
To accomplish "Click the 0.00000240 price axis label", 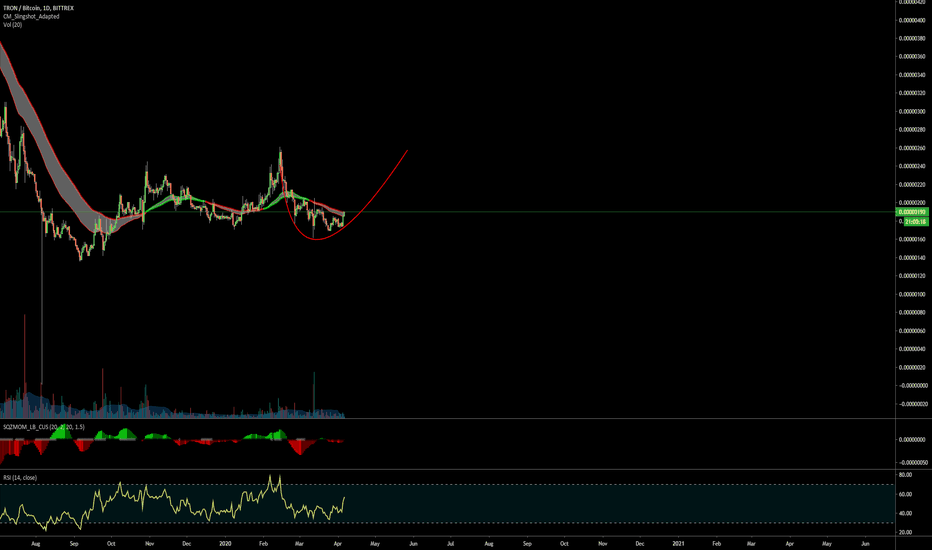I will (x=912, y=166).
